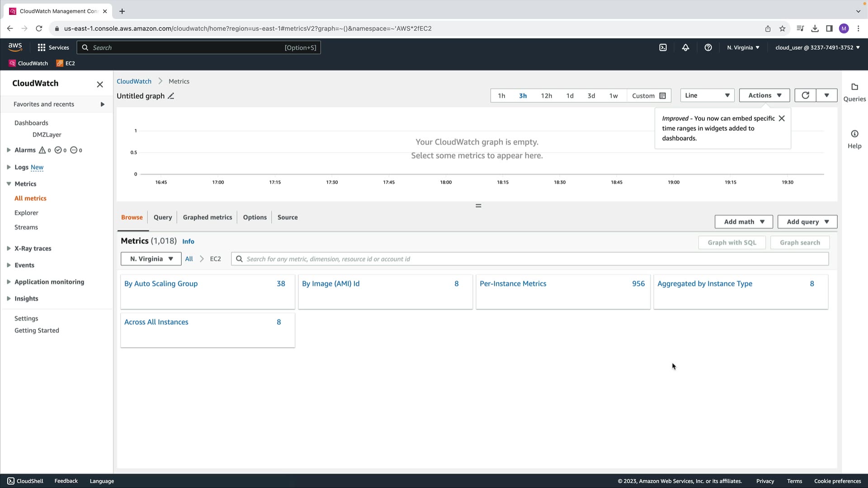Image resolution: width=868 pixels, height=488 pixels.
Task: Open the Per-Instance Metrics category
Action: point(513,284)
